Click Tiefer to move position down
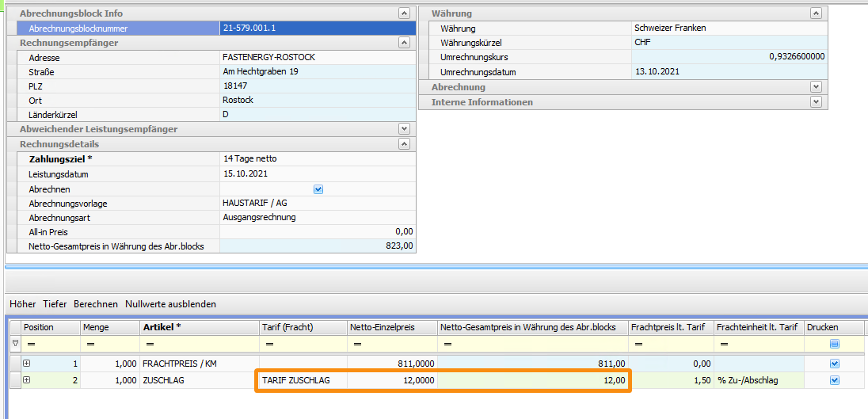 [x=55, y=304]
